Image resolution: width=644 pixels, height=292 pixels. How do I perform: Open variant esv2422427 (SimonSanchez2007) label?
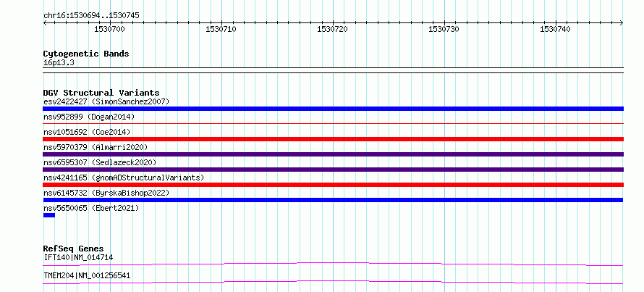(106, 101)
